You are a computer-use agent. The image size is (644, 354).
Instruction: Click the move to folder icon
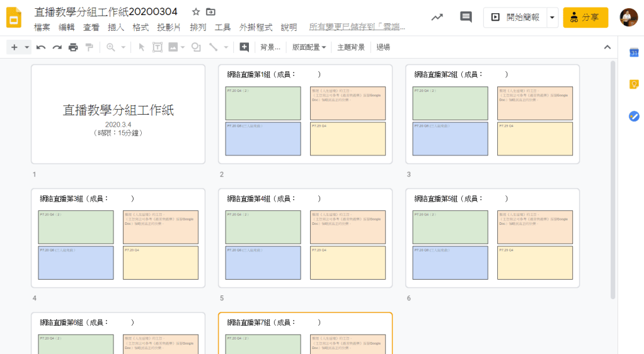[210, 12]
